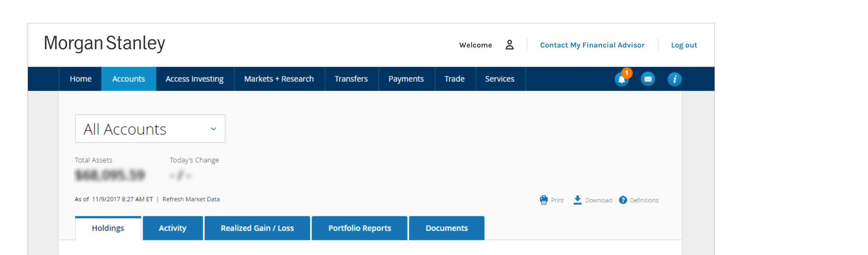Open the Documents tab
The height and width of the screenshot is (255, 868).
447,228
